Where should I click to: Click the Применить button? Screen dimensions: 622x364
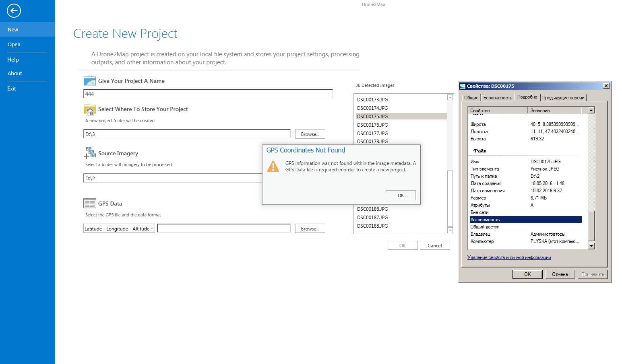[x=593, y=274]
